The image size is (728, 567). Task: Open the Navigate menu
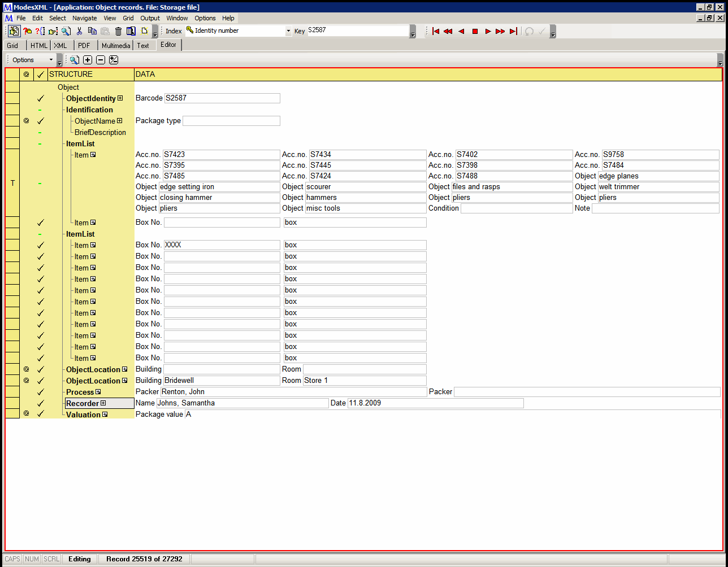(x=84, y=18)
